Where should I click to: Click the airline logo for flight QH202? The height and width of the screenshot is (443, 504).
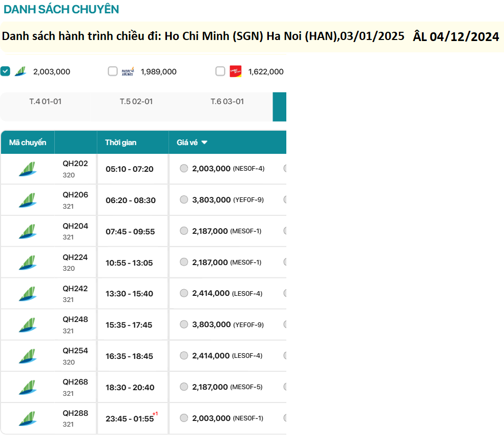[x=28, y=169]
